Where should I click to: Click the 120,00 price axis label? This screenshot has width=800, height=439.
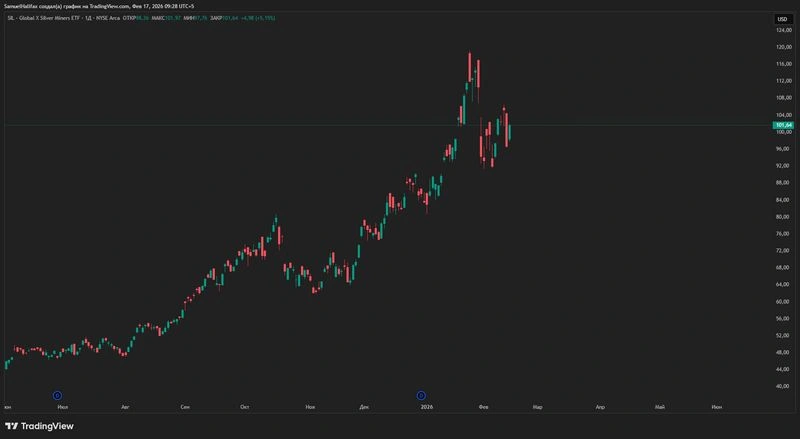click(x=784, y=47)
